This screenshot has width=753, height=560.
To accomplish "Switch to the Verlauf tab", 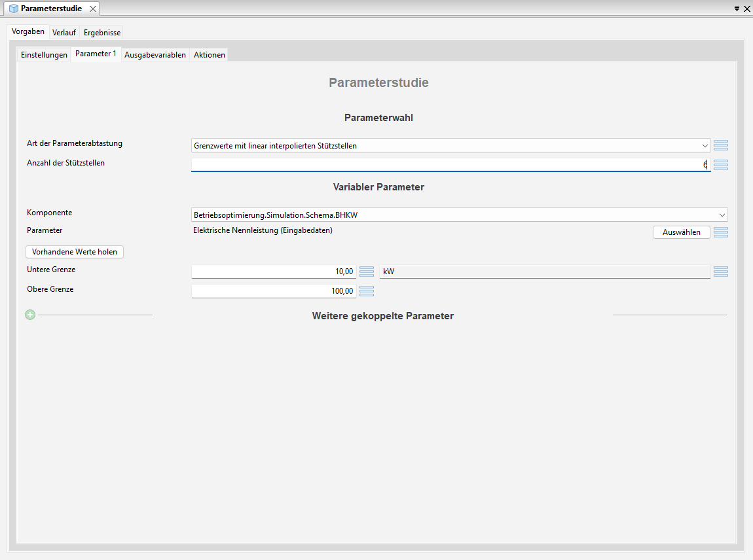I will [x=64, y=33].
